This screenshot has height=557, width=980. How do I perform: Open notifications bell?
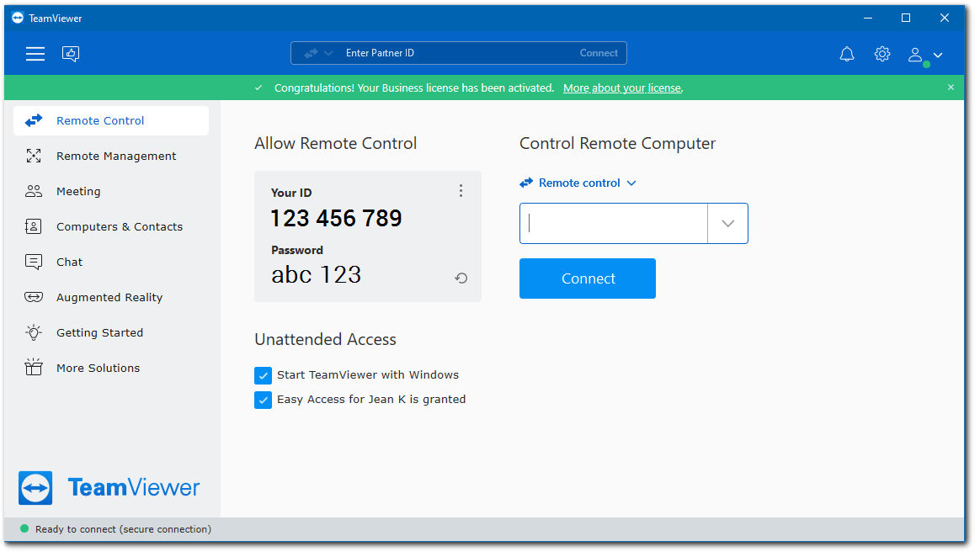(846, 55)
